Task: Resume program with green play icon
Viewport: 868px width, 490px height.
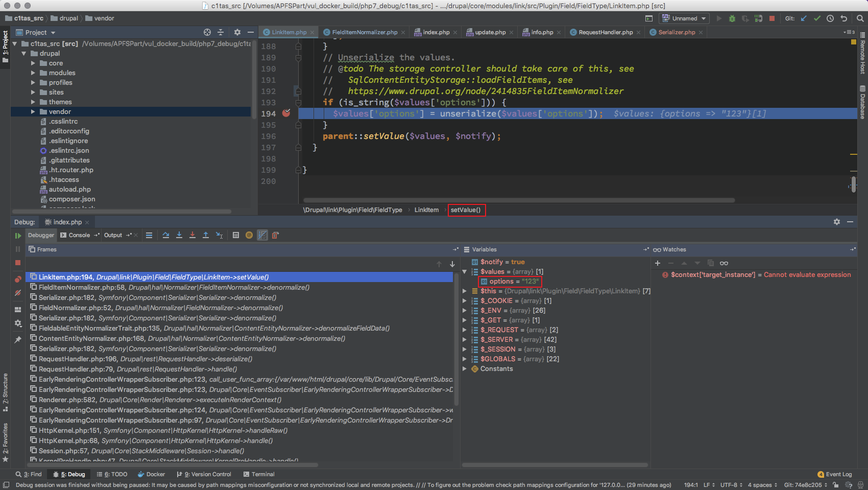Action: [x=18, y=236]
